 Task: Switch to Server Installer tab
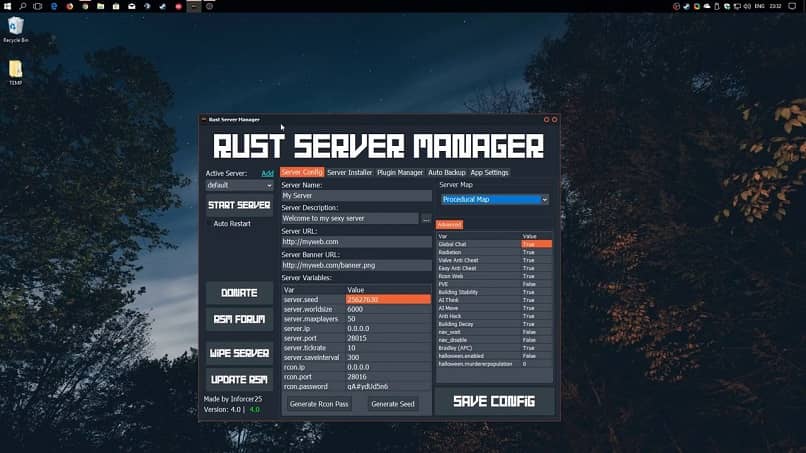(x=350, y=172)
